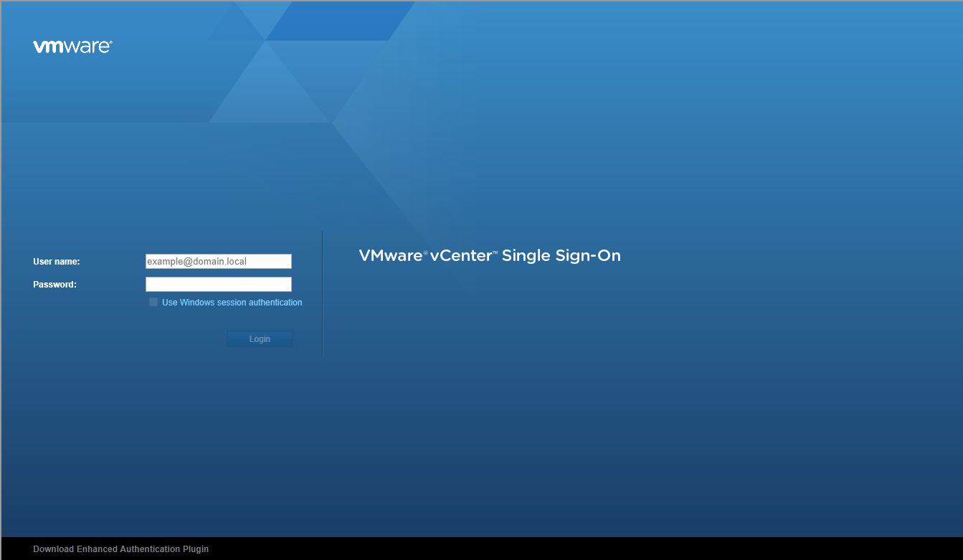The width and height of the screenshot is (963, 560).
Task: Click the word "vCenter" in the title
Action: 460,256
